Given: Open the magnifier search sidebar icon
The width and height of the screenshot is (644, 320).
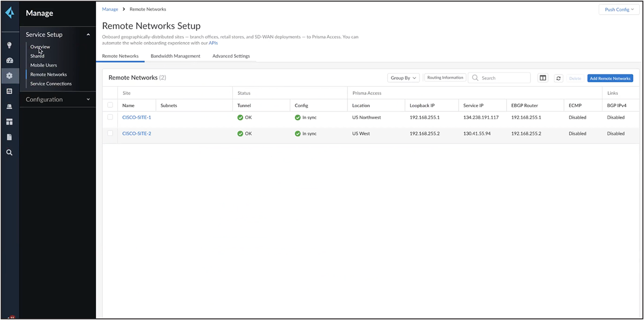Looking at the screenshot, I should [9, 152].
